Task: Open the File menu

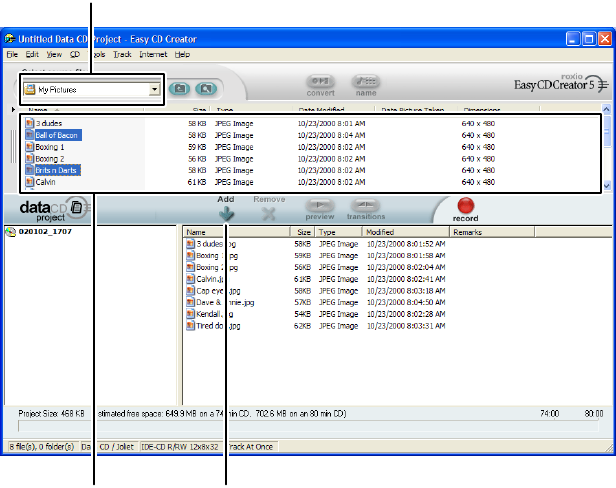Action: coord(12,54)
